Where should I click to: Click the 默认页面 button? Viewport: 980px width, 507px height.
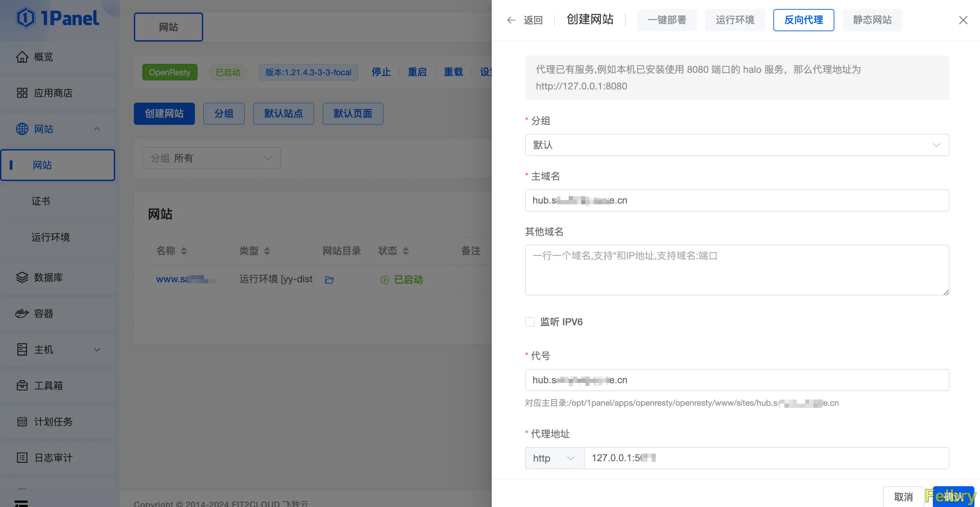tap(353, 114)
